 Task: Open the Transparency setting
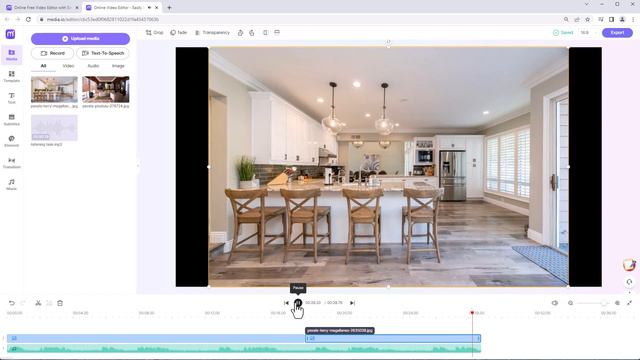click(212, 33)
